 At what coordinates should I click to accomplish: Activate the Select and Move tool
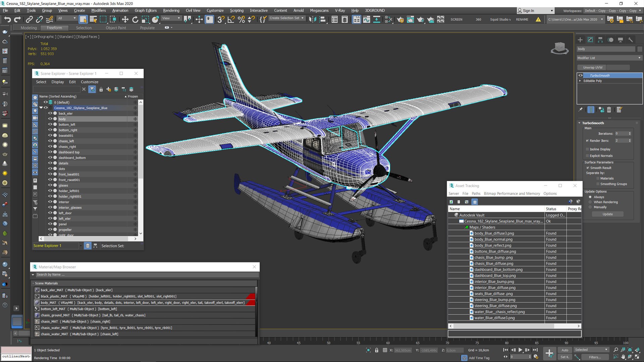[125, 19]
